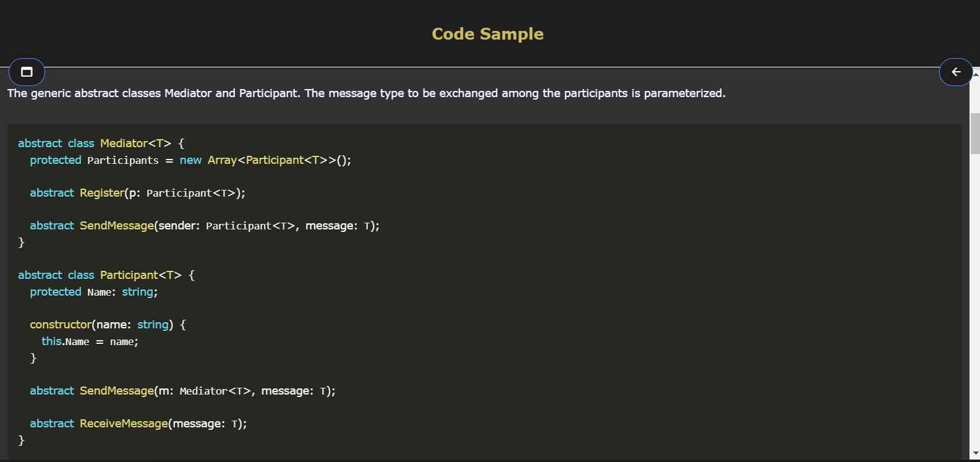Click the new keyword in code
This screenshot has height=462, width=980.
(x=190, y=160)
